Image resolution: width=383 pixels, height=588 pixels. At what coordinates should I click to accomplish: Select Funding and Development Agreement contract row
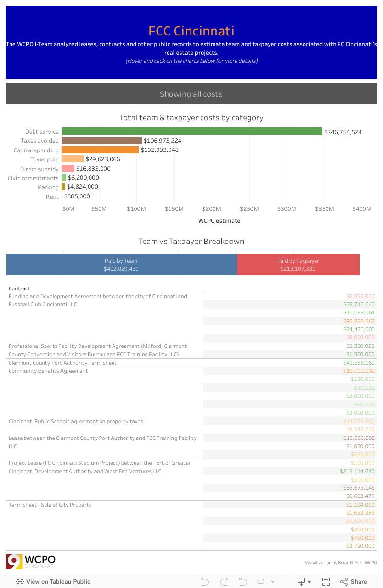click(x=104, y=317)
